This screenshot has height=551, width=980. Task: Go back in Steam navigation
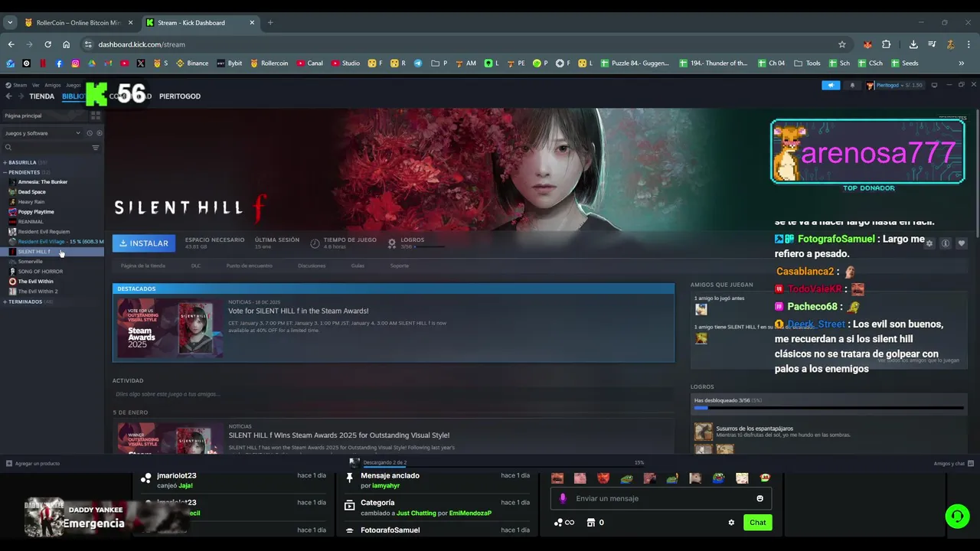point(9,96)
